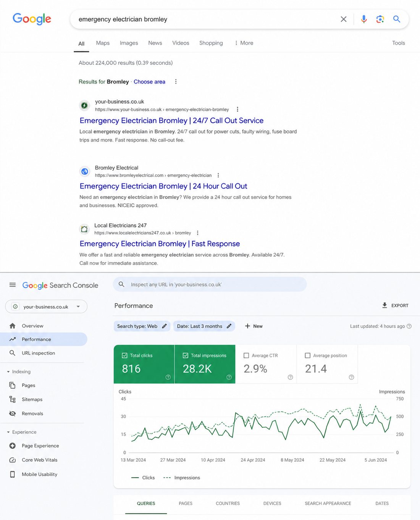This screenshot has height=520, width=420.
Task: Select the QUERIES tab
Action: point(146,503)
